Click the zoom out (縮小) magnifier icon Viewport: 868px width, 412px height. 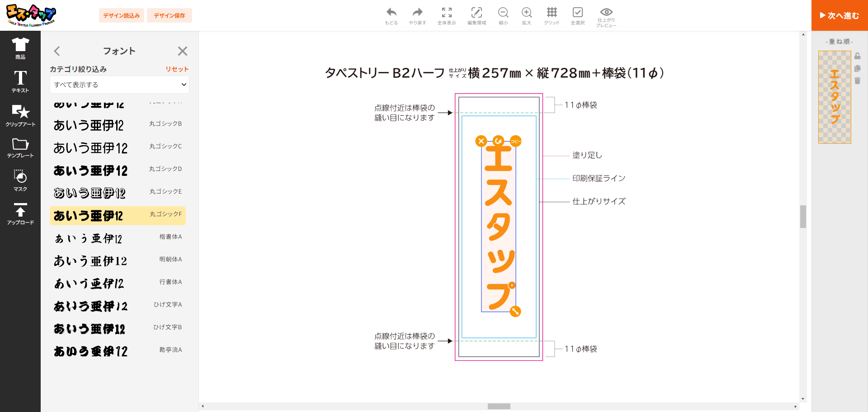[x=503, y=13]
